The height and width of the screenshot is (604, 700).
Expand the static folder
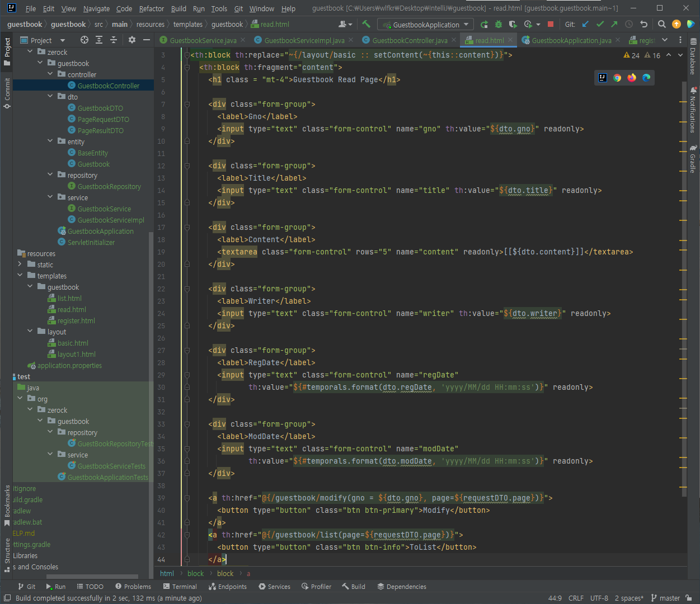pos(20,264)
